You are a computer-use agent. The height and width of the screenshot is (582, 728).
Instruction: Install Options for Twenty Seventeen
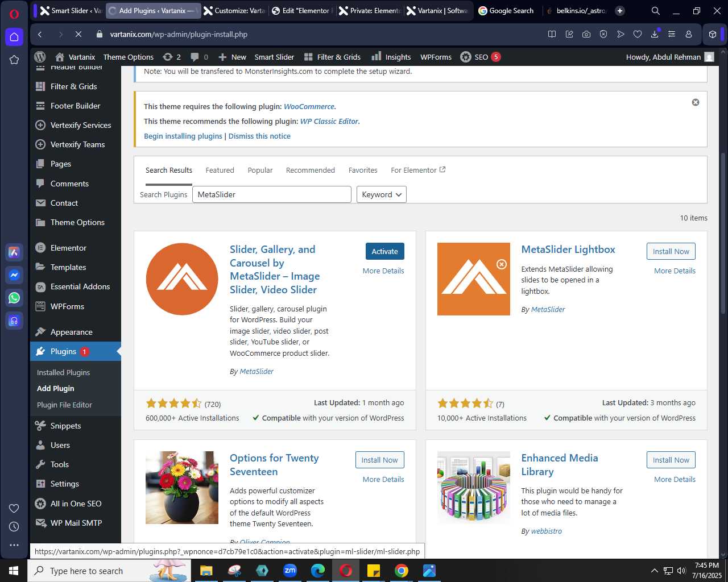point(380,460)
